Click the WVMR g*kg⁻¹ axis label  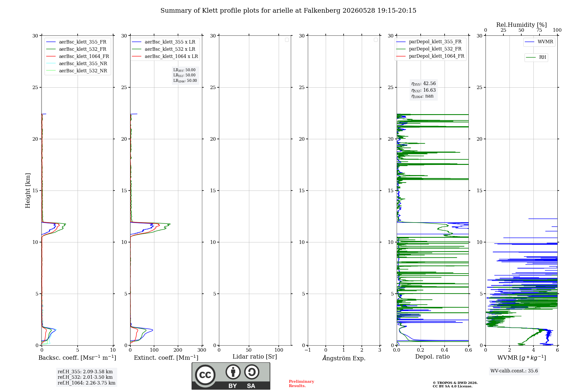(522, 358)
